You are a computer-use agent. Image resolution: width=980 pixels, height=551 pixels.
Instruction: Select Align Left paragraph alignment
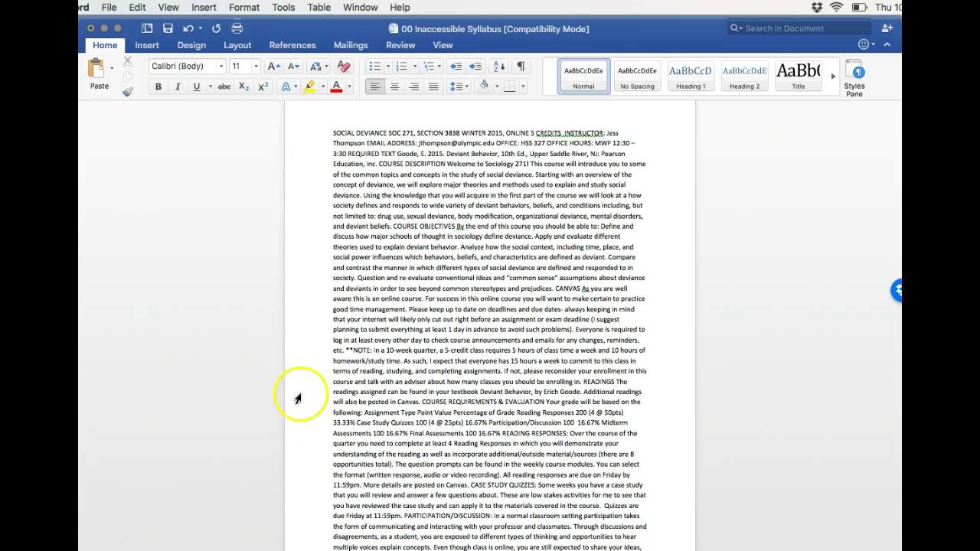pyautogui.click(x=375, y=86)
